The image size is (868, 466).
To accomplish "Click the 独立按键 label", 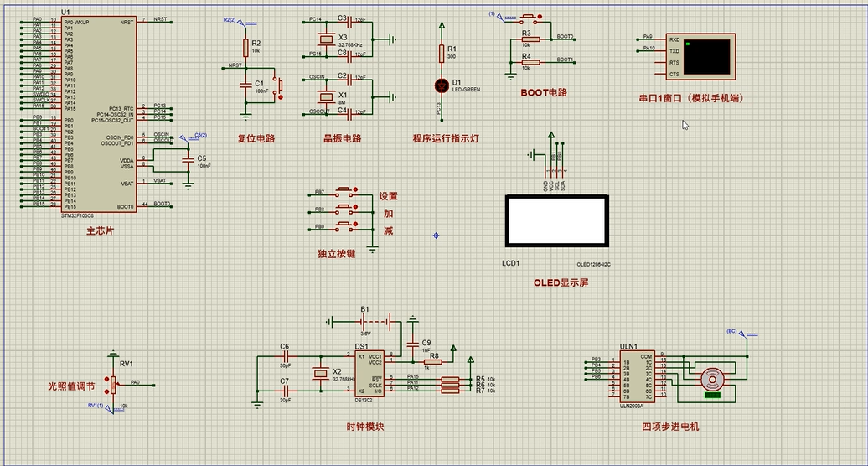I will [337, 253].
